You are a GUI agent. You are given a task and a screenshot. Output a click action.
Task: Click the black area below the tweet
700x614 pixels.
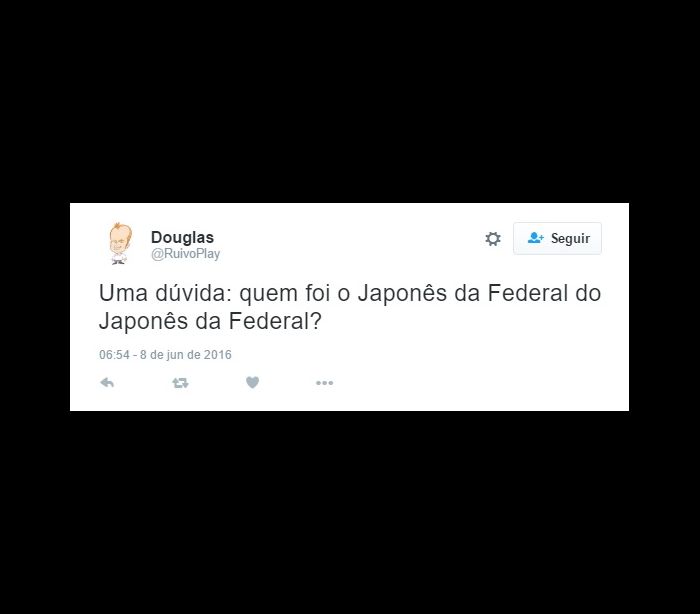coord(350,512)
